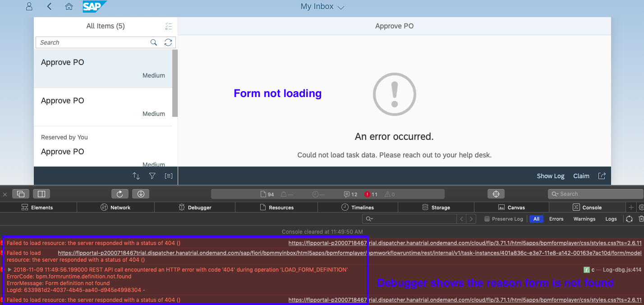Reload the page from the inspector toolbar
Screen dimensions: 644x305
(120, 194)
